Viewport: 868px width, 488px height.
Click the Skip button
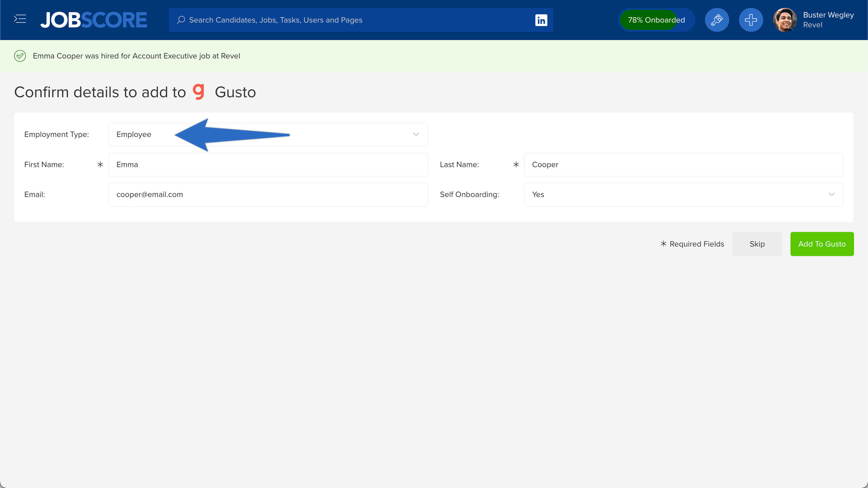[x=757, y=244]
